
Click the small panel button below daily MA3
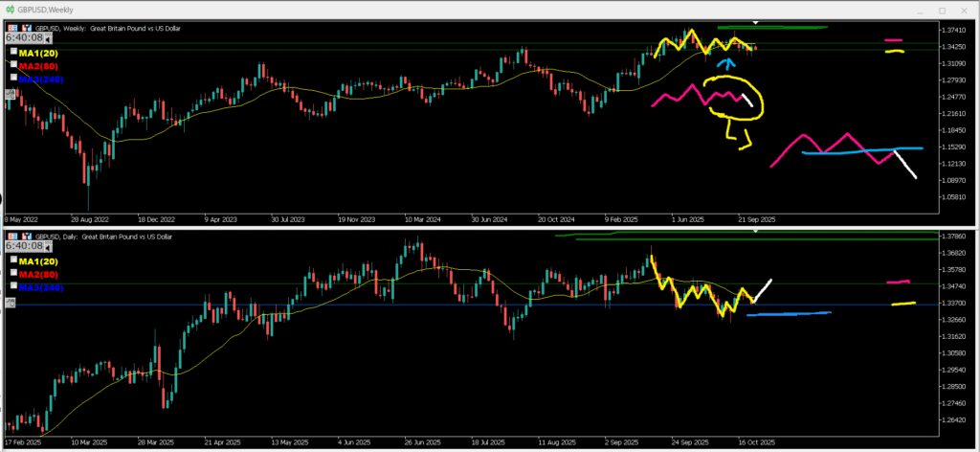10,303
